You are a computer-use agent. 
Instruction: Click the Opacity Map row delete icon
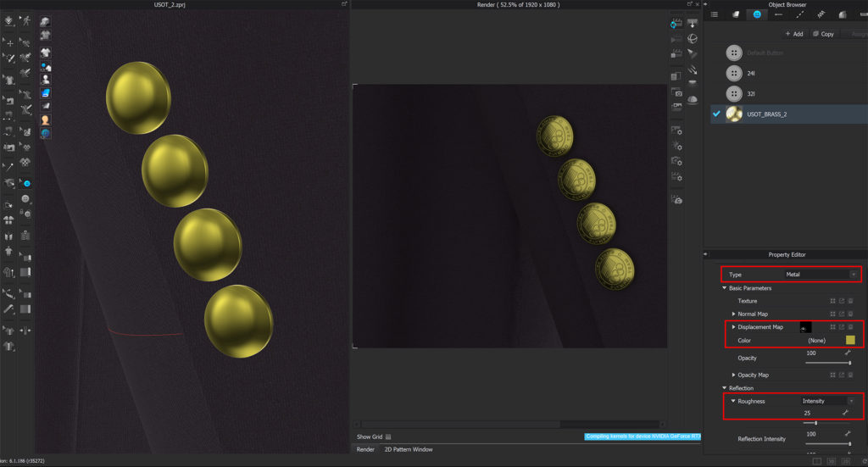point(851,375)
